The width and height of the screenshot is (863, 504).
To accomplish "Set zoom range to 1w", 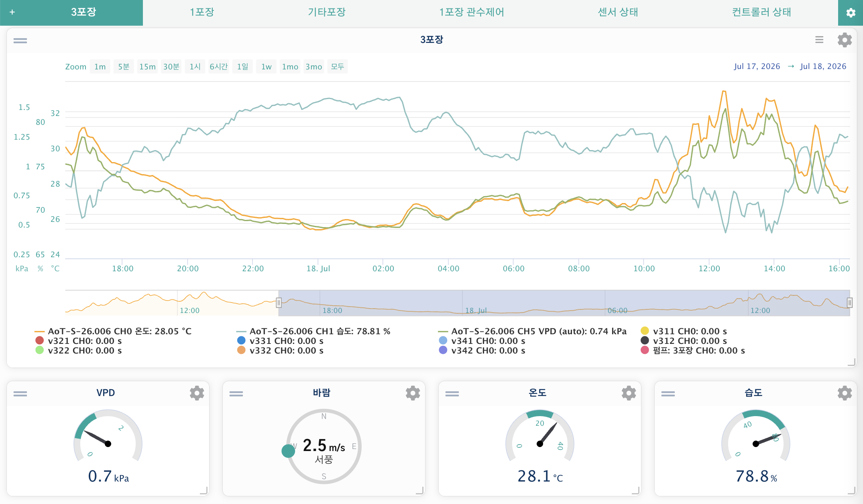I will (x=266, y=67).
